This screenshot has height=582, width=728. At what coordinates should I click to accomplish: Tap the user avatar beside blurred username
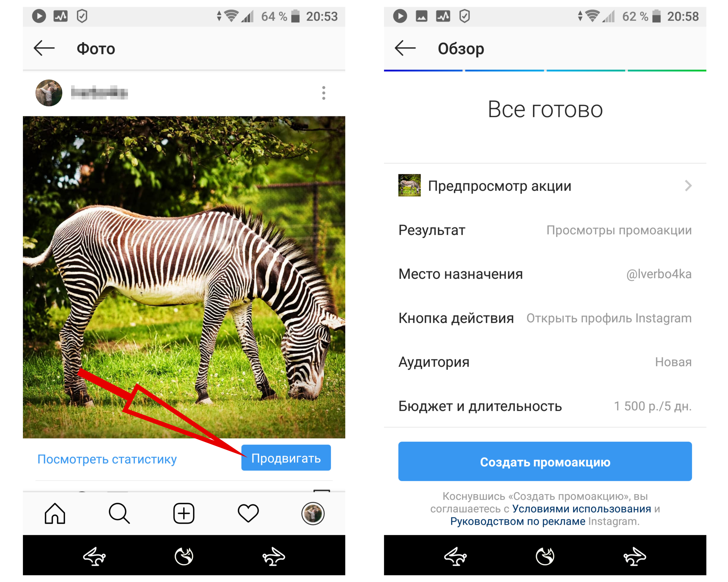pyautogui.click(x=49, y=93)
